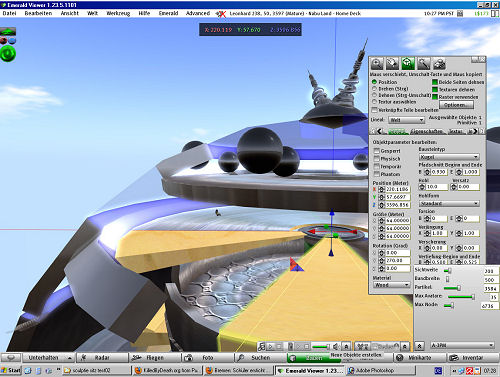
Task: Click the Position X value field
Action: pyautogui.click(x=398, y=189)
